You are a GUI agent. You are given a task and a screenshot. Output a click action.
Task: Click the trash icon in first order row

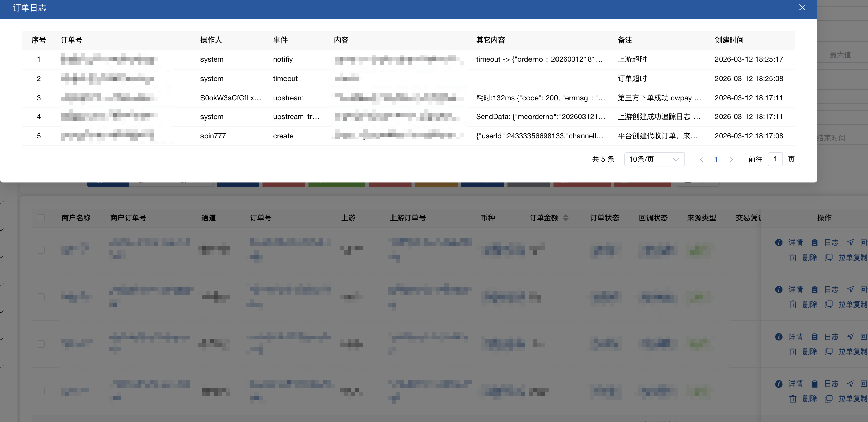[x=793, y=258]
